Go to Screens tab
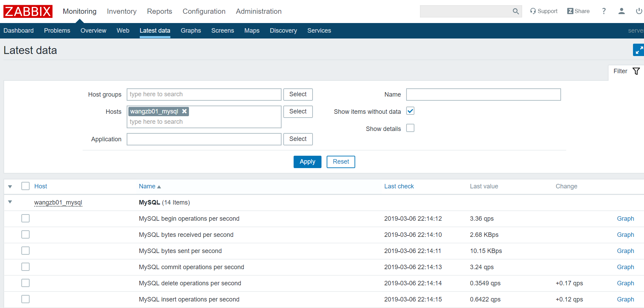Screen dimensions: 644x308 click(x=223, y=31)
